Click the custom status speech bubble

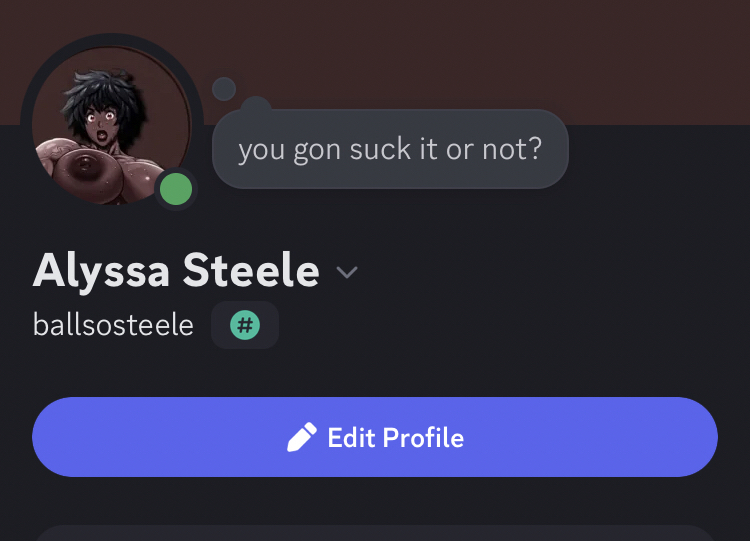tap(390, 149)
